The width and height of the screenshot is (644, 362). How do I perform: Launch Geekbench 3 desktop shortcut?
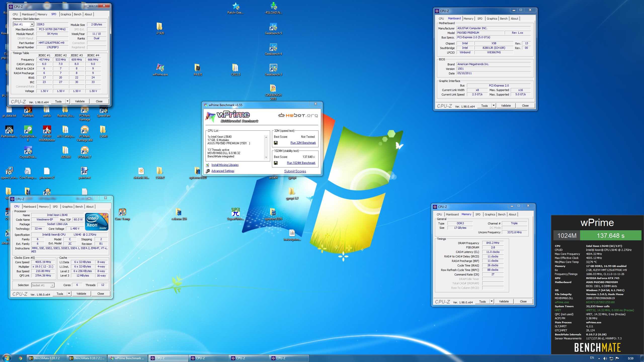(273, 70)
